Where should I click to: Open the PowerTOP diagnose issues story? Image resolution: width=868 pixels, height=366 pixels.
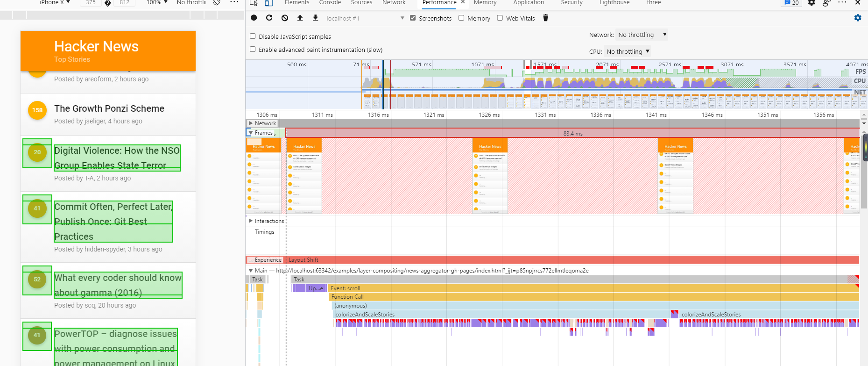pyautogui.click(x=116, y=348)
